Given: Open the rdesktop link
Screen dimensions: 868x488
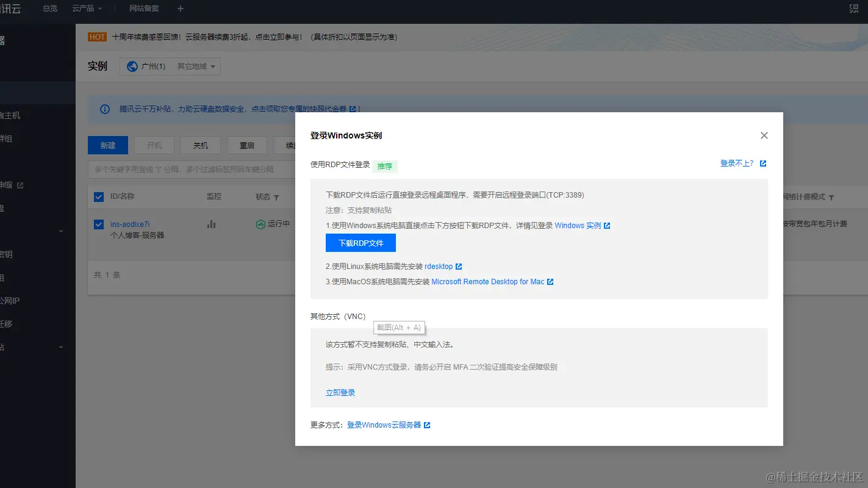Looking at the screenshot, I should pos(439,267).
